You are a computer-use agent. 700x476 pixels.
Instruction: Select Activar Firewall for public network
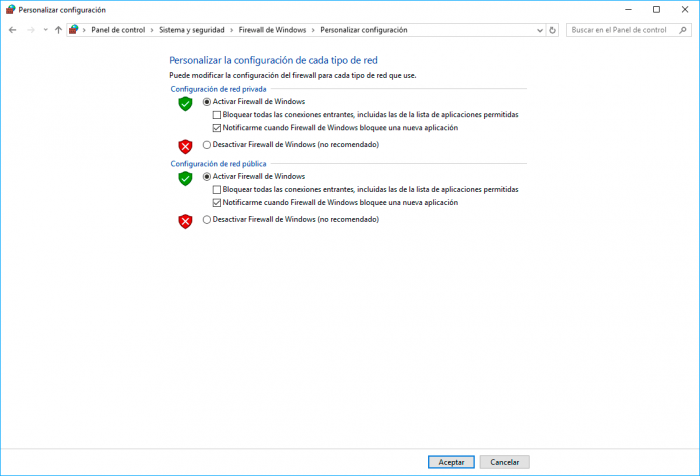(254, 176)
